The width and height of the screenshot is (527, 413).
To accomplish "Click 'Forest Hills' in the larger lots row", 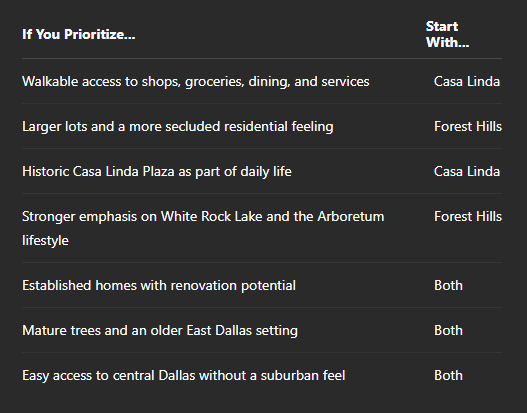I will click(x=468, y=126).
